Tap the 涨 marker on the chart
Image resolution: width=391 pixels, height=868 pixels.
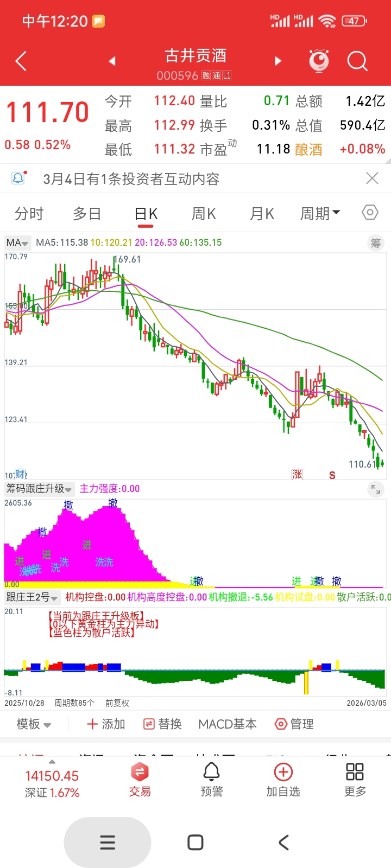(x=297, y=474)
